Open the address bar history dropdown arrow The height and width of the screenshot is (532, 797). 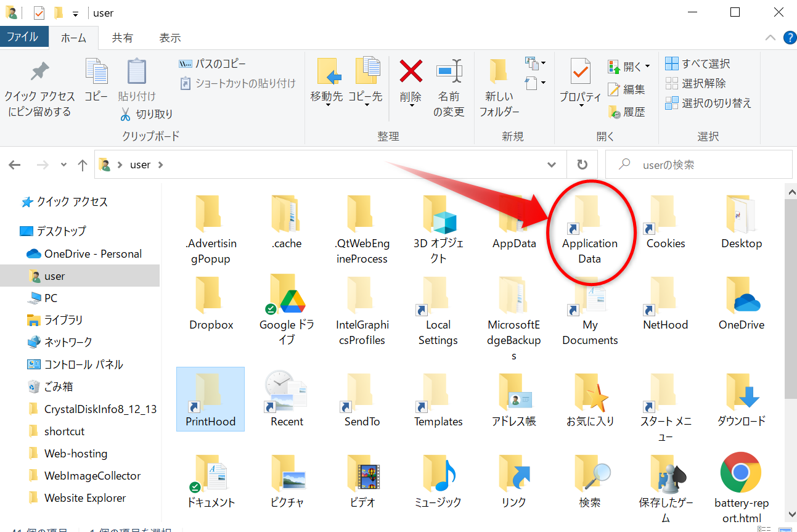click(551, 164)
